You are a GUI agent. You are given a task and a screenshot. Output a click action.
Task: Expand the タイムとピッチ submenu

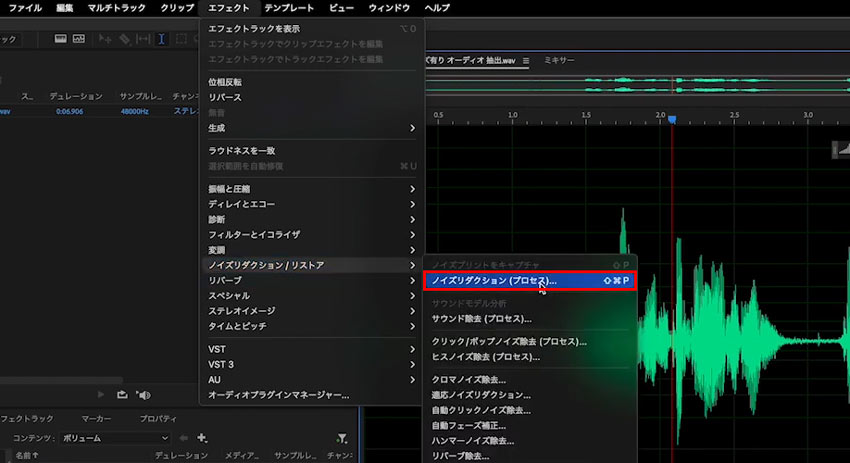pyautogui.click(x=311, y=326)
